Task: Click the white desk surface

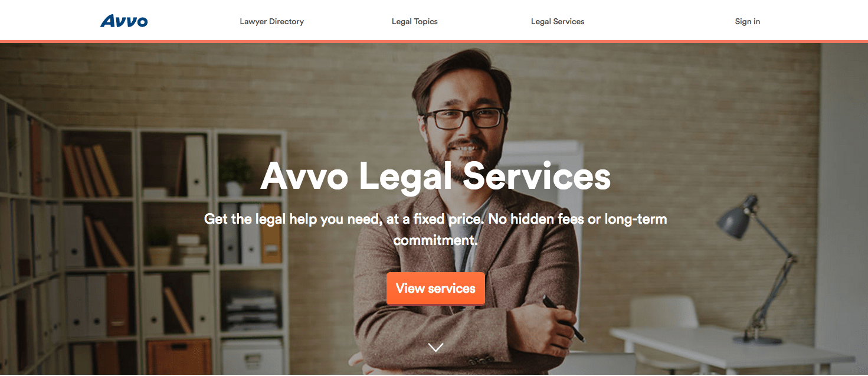Action: (732, 348)
